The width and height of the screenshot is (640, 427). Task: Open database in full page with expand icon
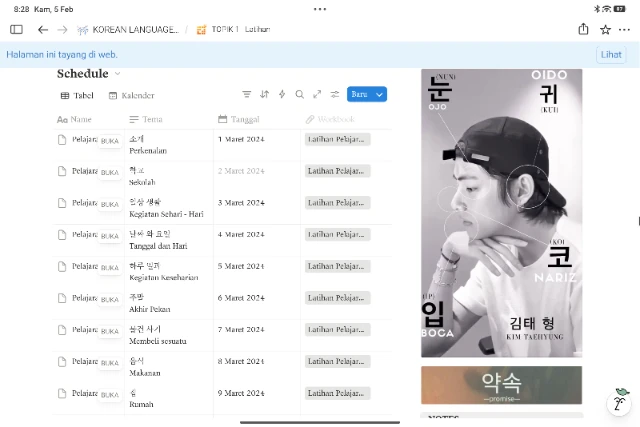click(317, 95)
